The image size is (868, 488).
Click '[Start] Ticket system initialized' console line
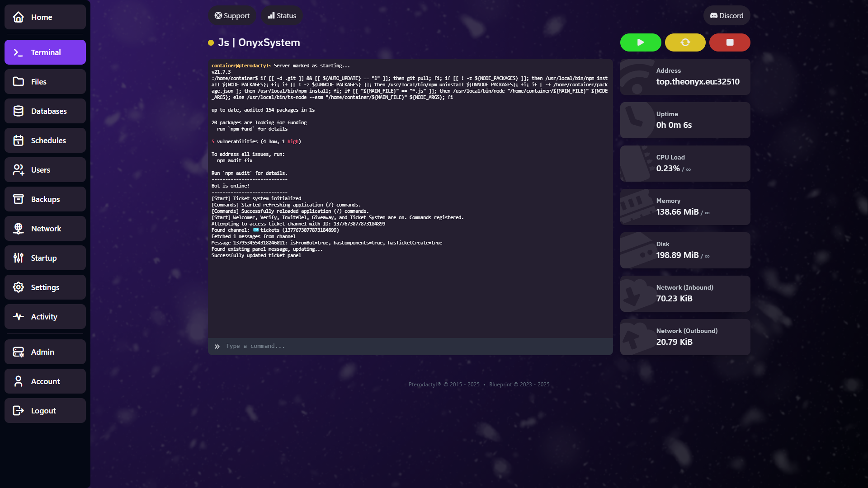click(x=256, y=199)
